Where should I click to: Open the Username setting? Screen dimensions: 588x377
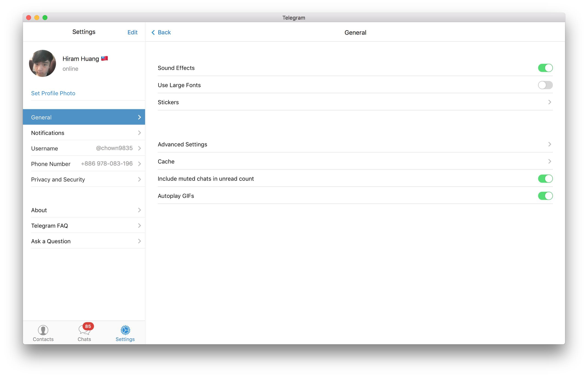point(84,148)
